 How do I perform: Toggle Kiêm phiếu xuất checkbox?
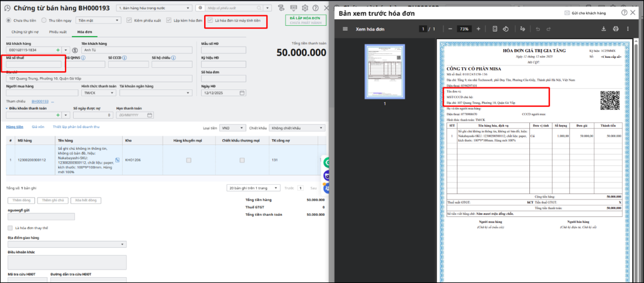tap(129, 20)
